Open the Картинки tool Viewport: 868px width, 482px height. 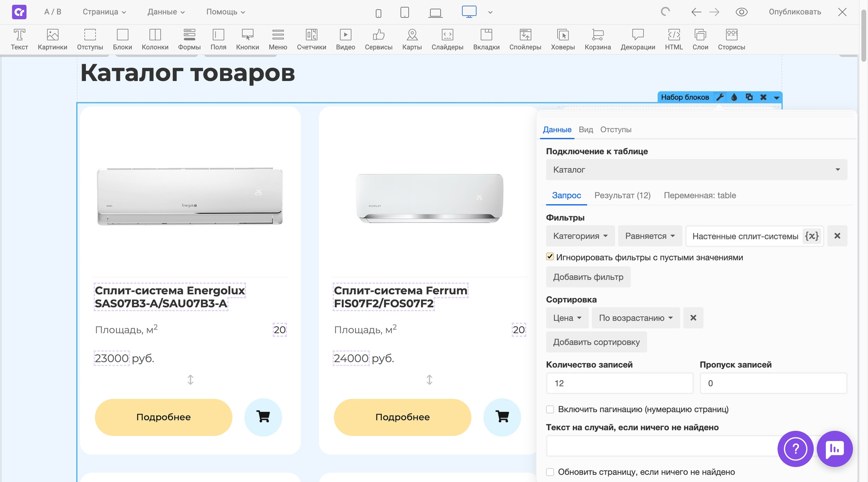[x=53, y=39]
